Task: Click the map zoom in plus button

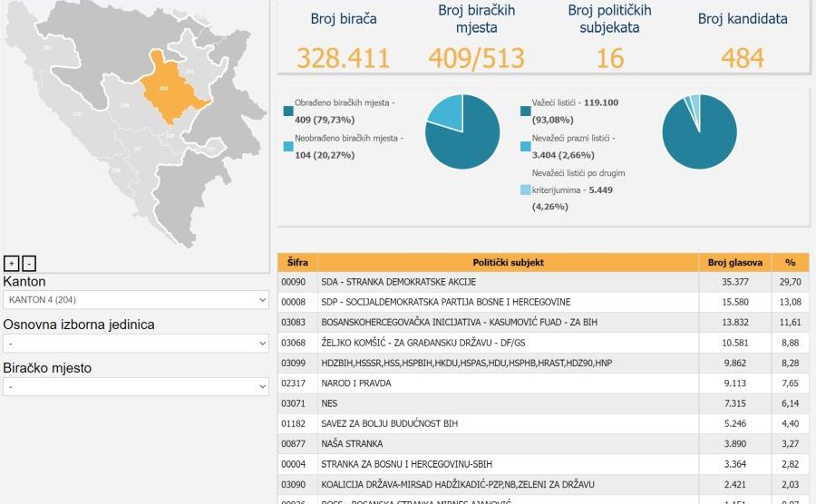Action: coord(11,264)
